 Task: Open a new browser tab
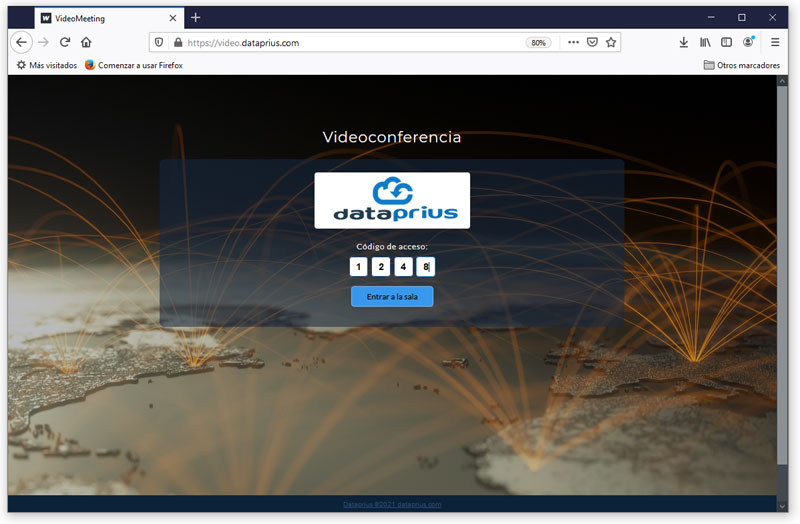(195, 18)
